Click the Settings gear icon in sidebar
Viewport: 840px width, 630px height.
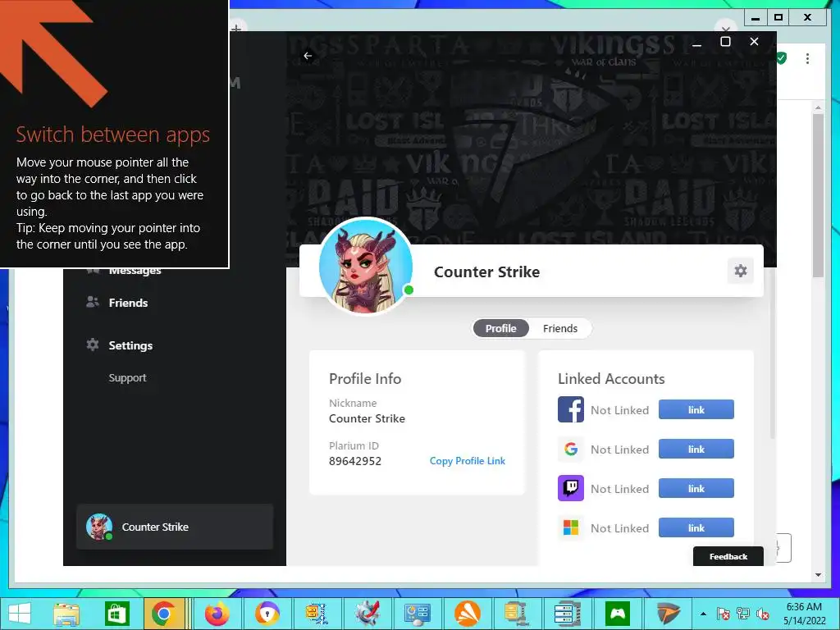pos(93,345)
